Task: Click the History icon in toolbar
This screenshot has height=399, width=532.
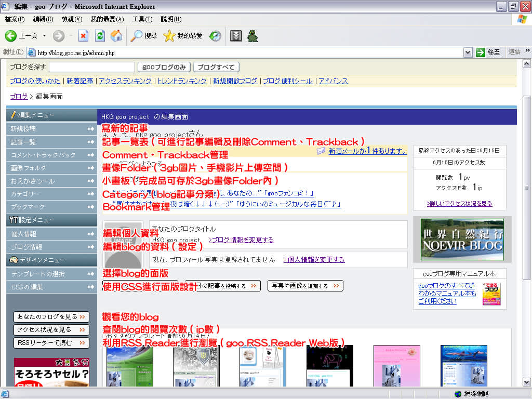Action: pos(215,36)
